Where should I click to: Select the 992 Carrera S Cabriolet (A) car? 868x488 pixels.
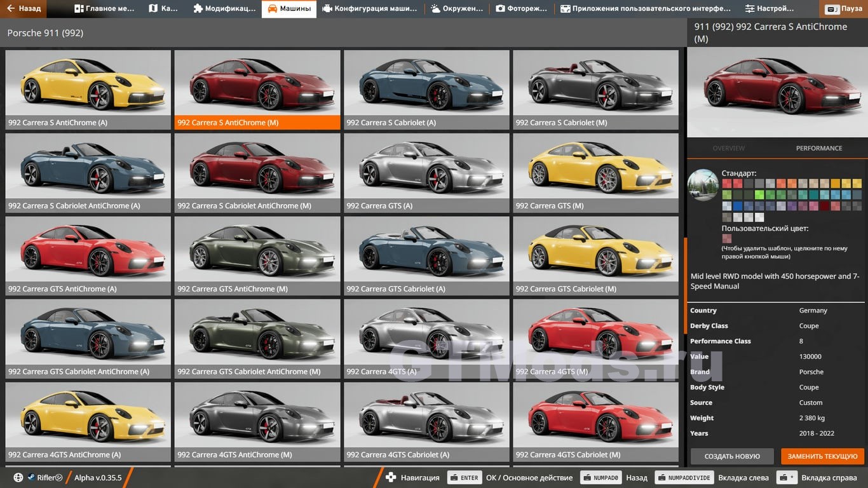coord(426,90)
